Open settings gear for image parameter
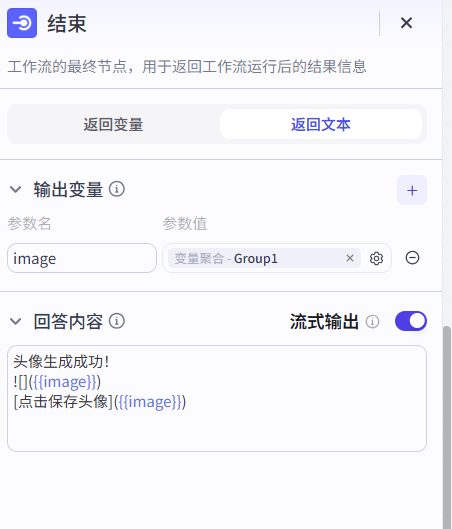 coord(376,258)
